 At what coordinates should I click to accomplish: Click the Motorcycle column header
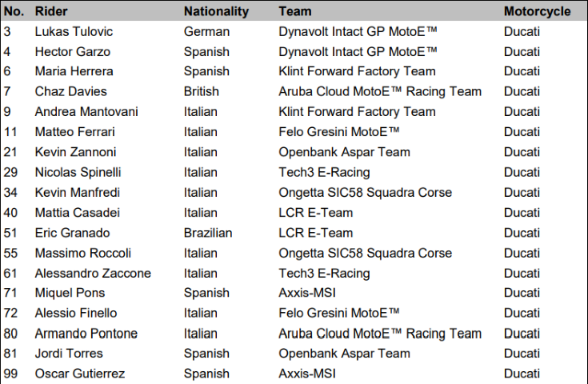pyautogui.click(x=537, y=11)
